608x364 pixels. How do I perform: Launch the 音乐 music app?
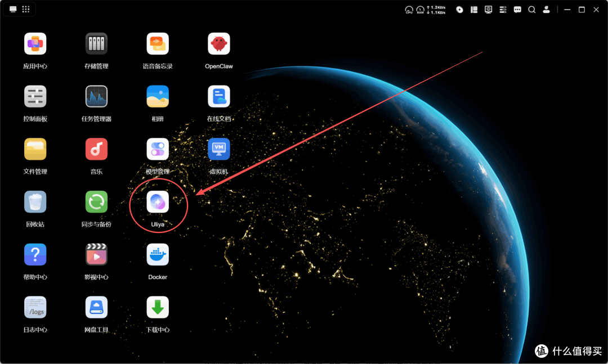[x=97, y=149]
